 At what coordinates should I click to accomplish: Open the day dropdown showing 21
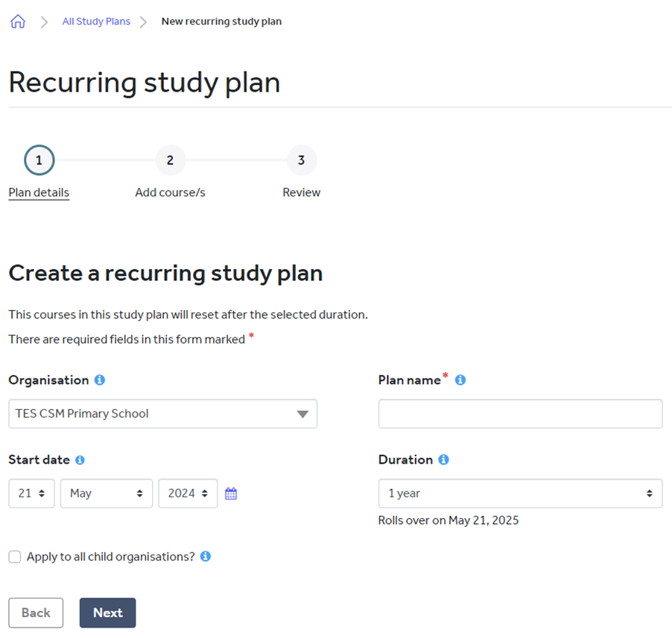[x=31, y=493]
